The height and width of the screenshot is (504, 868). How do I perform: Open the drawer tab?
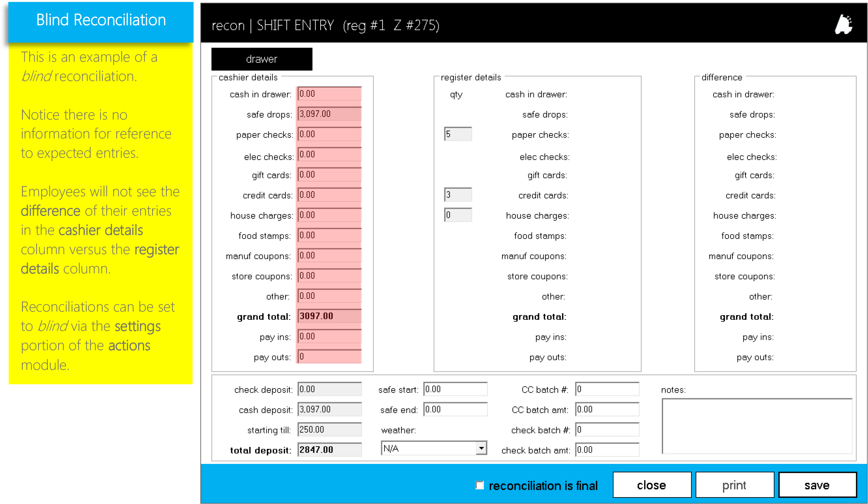click(x=262, y=59)
